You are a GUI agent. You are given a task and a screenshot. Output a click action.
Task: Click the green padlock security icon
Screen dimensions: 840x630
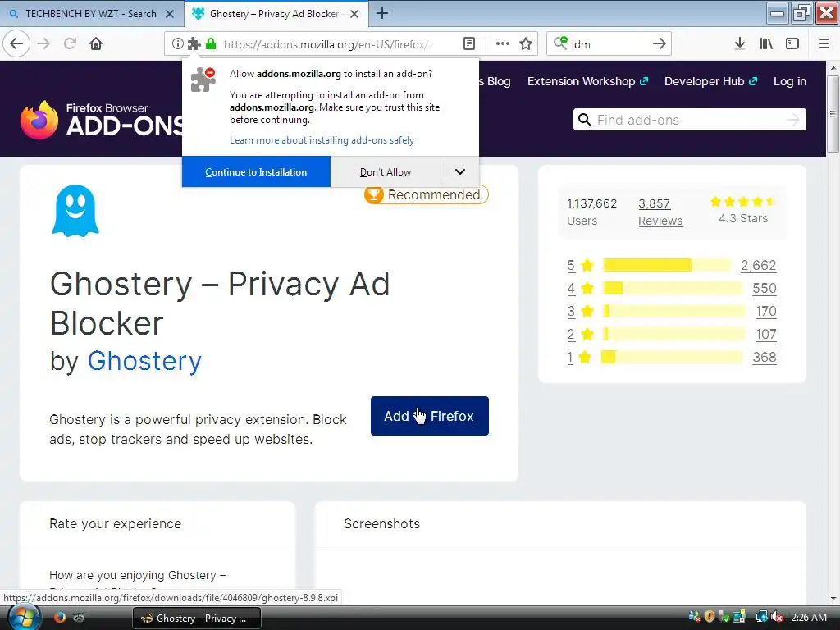coord(211,44)
